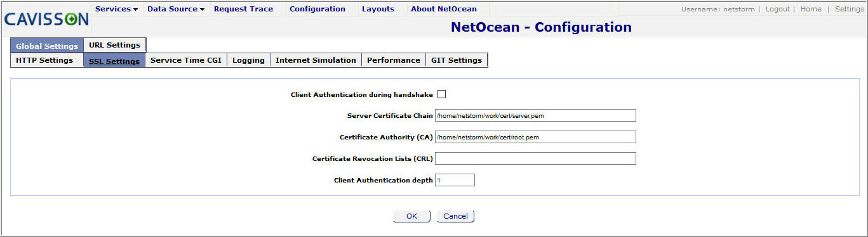Image resolution: width=868 pixels, height=237 pixels.
Task: Open the Logging tab
Action: click(x=248, y=60)
